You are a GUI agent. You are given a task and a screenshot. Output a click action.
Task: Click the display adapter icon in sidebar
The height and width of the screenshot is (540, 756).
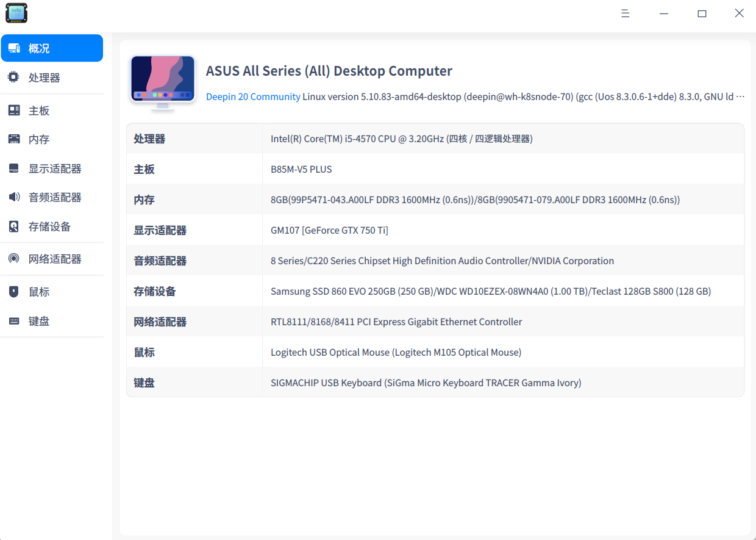coord(13,168)
